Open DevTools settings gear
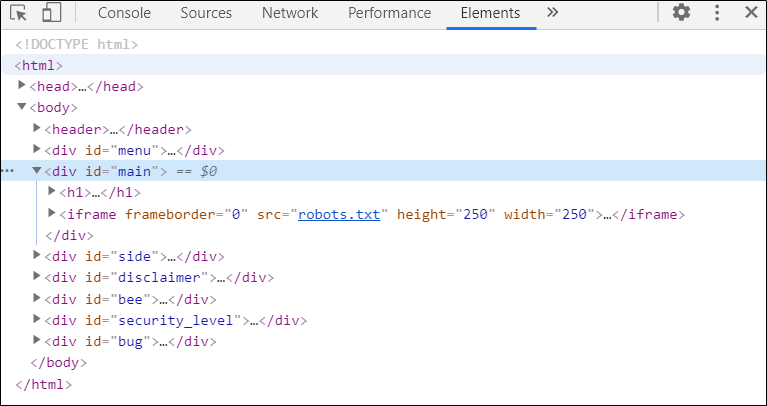This screenshot has height=406, width=767. [681, 13]
